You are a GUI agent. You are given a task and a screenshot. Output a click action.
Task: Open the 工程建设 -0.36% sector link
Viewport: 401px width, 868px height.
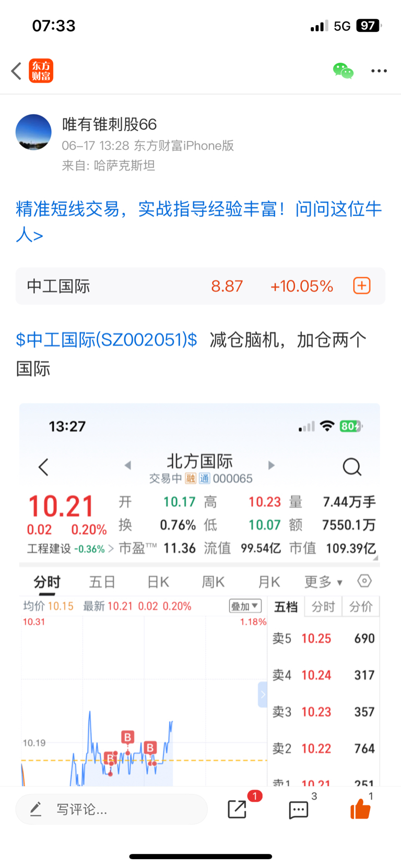pos(70,549)
